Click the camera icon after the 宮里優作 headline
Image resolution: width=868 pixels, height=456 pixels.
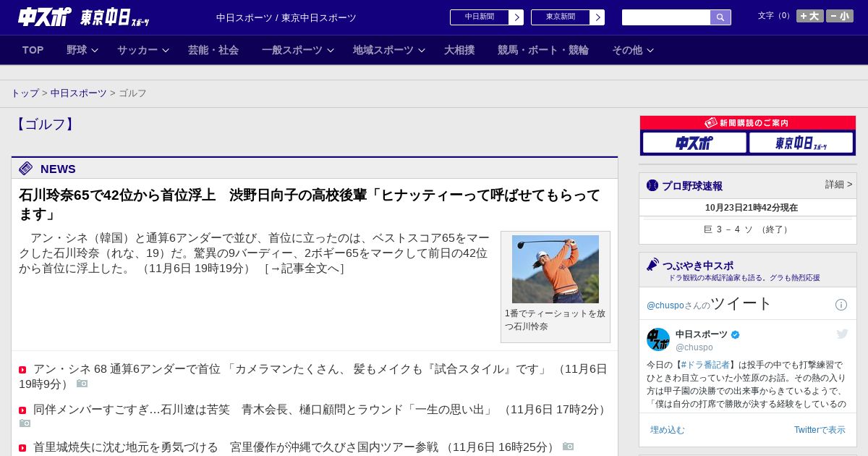tap(568, 447)
